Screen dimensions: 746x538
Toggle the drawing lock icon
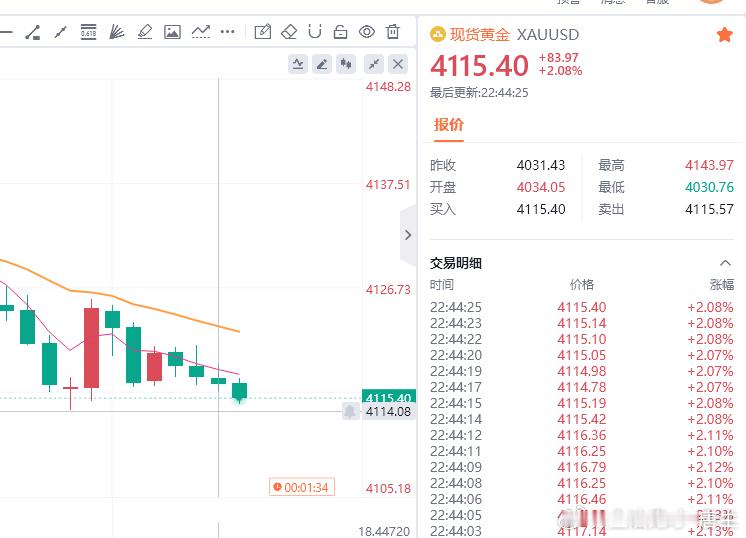pos(340,32)
